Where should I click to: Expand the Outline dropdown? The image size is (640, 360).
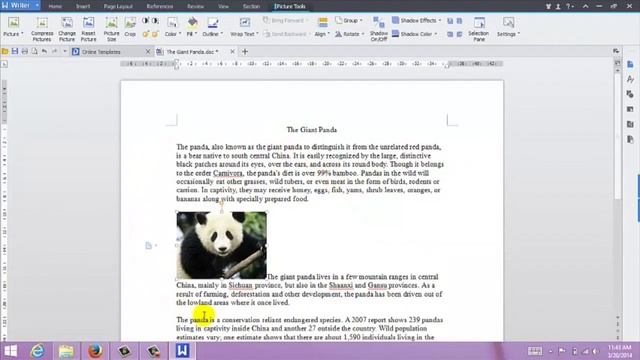pyautogui.click(x=212, y=28)
